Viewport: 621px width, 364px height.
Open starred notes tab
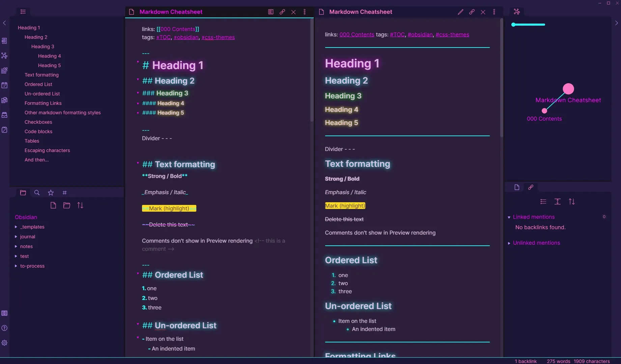click(51, 192)
